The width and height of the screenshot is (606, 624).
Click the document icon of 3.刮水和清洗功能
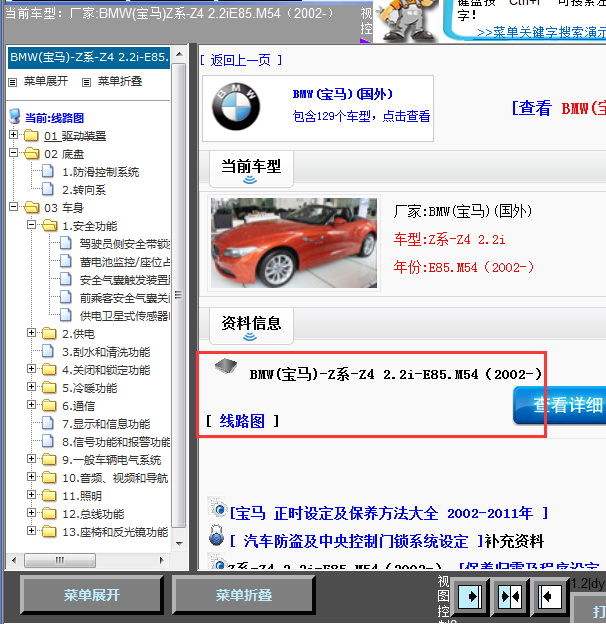click(x=48, y=351)
